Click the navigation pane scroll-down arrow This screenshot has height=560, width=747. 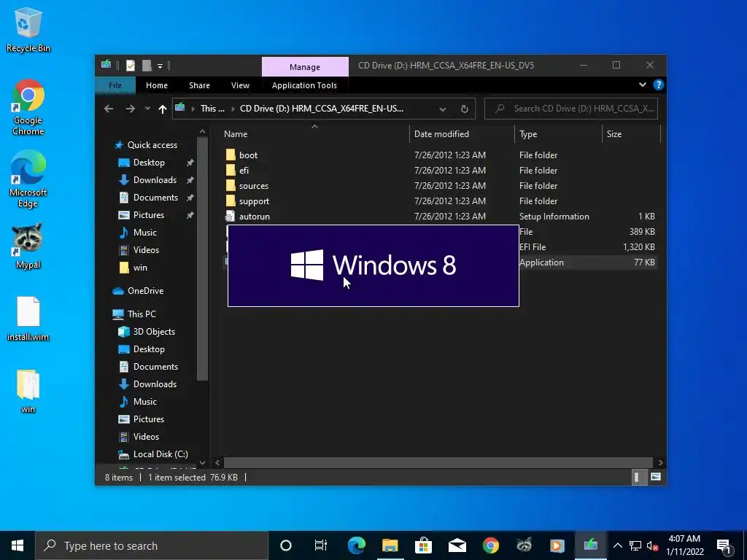pyautogui.click(x=203, y=463)
